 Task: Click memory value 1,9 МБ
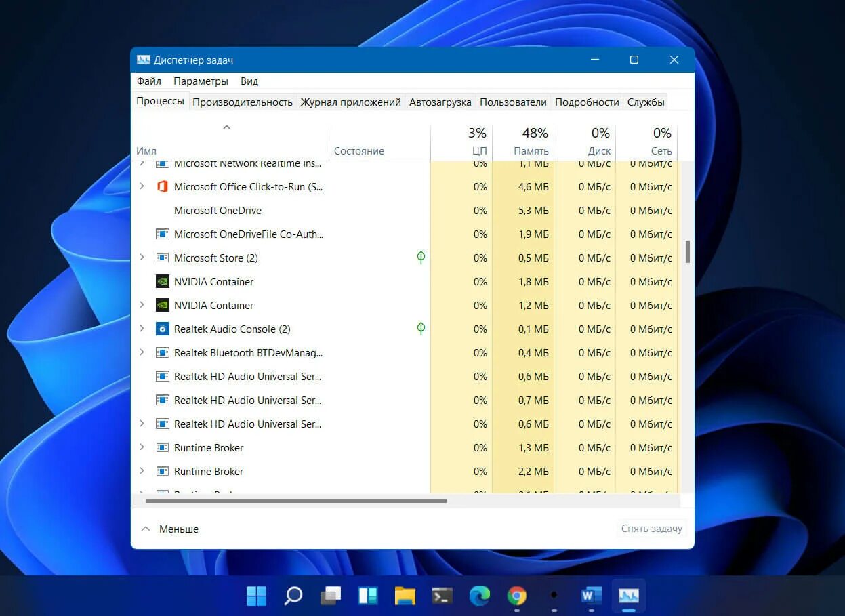coord(533,234)
